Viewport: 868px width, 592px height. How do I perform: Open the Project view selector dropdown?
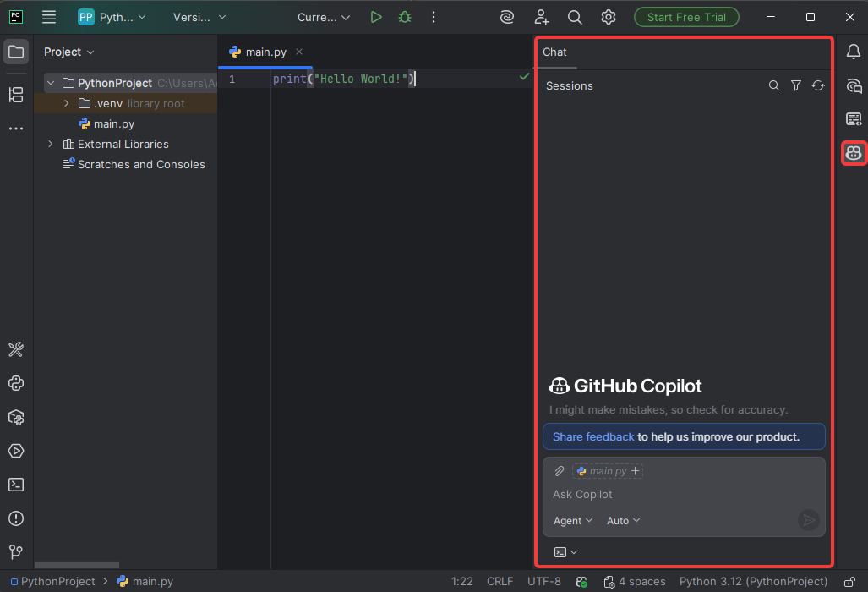[68, 52]
